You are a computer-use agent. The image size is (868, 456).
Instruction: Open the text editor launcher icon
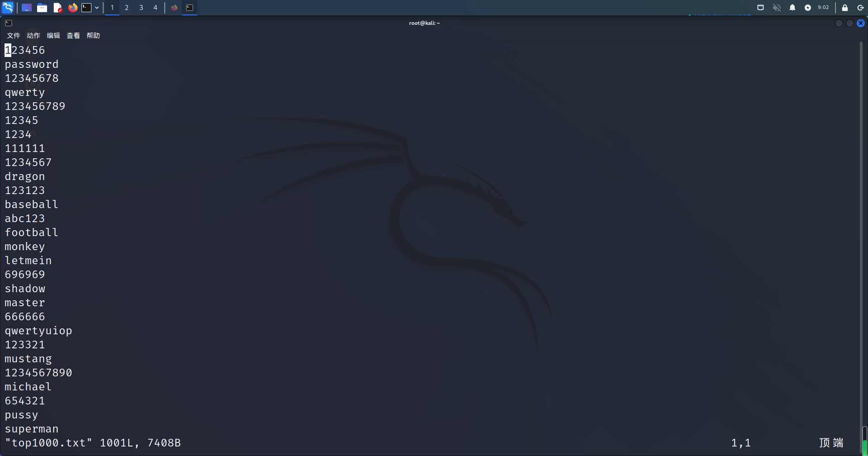pyautogui.click(x=58, y=8)
